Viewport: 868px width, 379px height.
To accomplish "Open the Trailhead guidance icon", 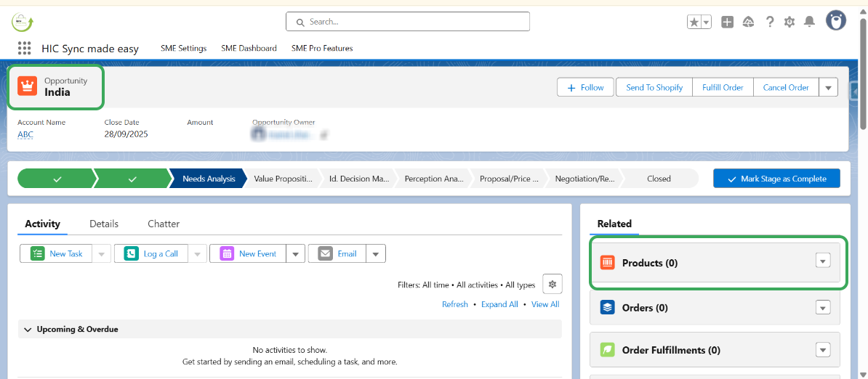I will (749, 22).
